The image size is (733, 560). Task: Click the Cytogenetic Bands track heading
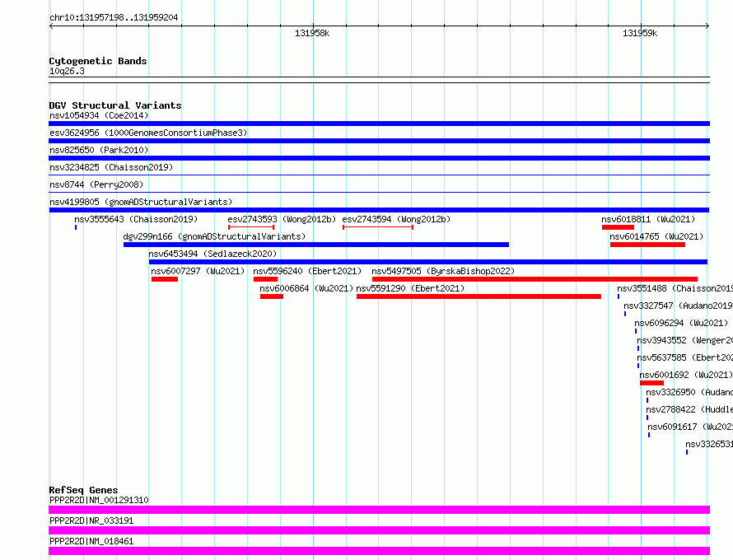tap(98, 61)
